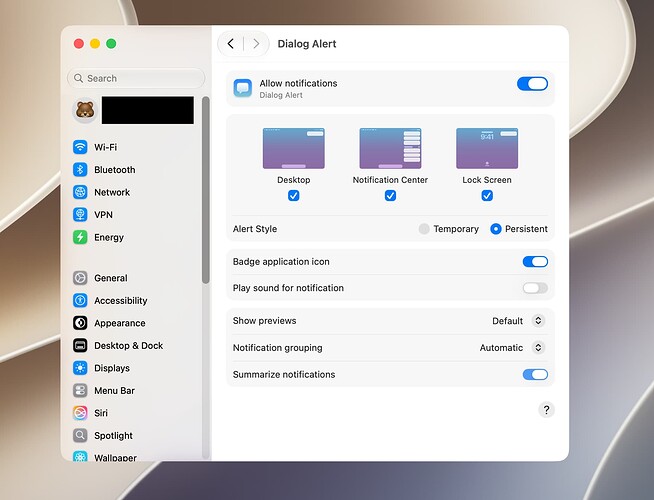Image resolution: width=654 pixels, height=500 pixels.
Task: Go back with the left chevron
Action: pos(231,44)
